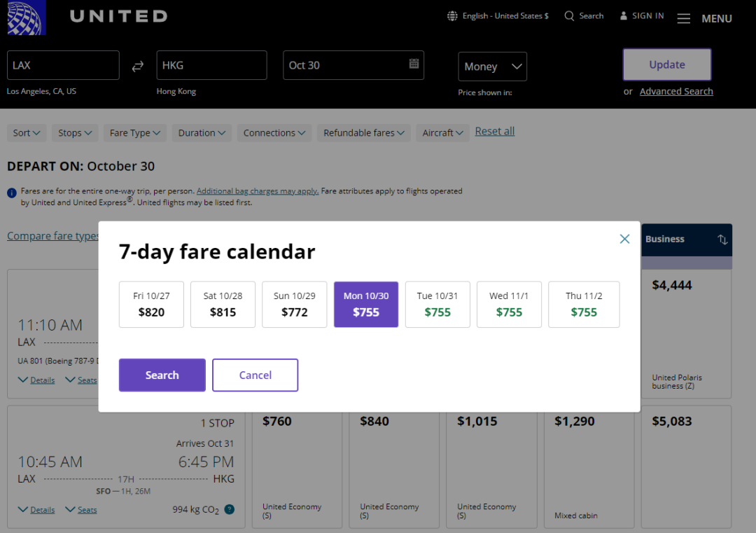Open the hamburger MENU icon
Screen dimensions: 756x533
684,19
